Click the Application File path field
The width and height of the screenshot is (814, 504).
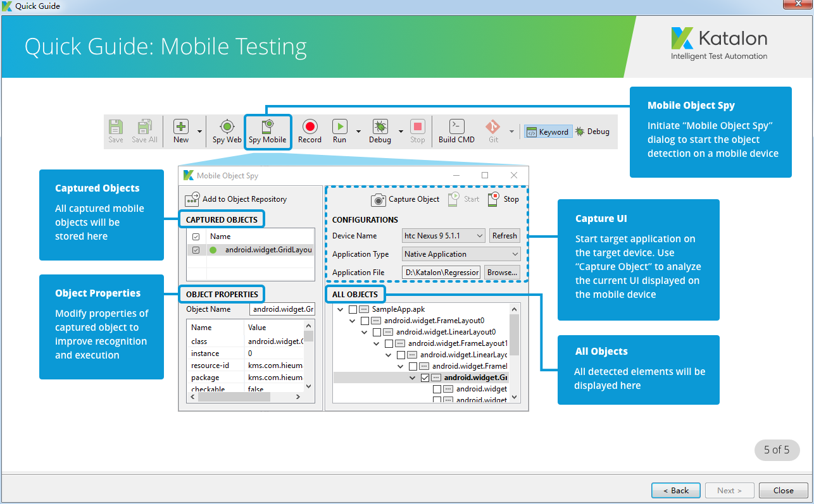pyautogui.click(x=441, y=272)
